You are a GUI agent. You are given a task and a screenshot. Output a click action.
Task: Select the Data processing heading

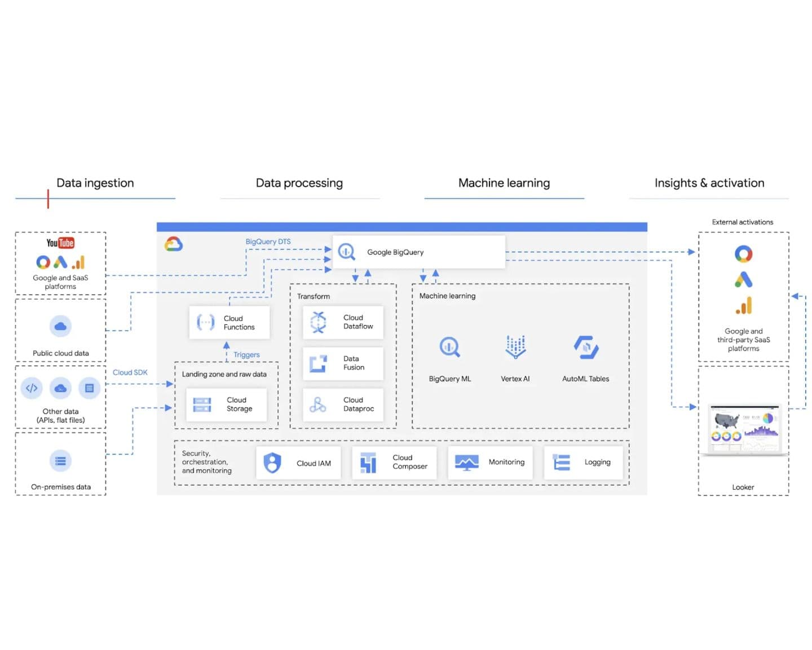299,183
